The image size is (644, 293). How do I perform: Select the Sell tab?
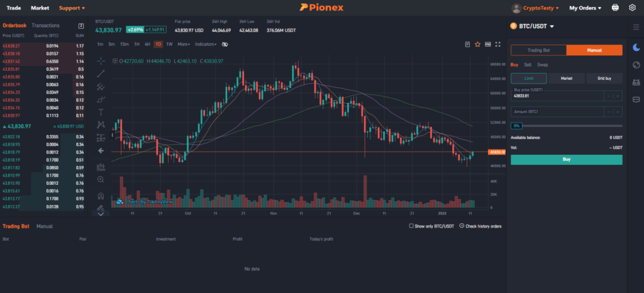tap(528, 65)
